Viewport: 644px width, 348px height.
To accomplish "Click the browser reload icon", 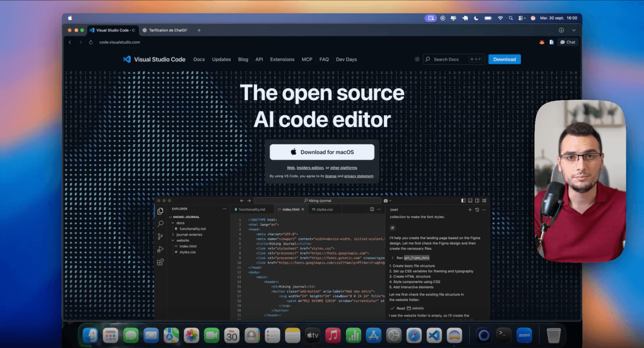I will click(x=91, y=42).
